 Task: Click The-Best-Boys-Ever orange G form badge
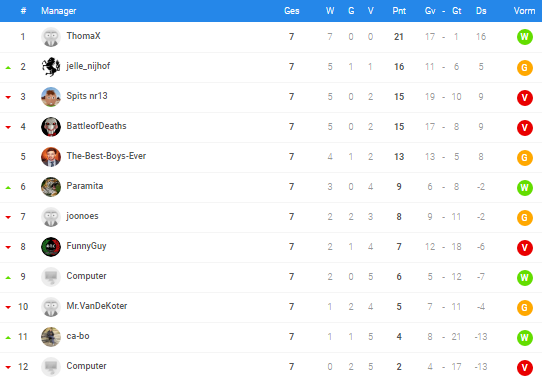524,157
